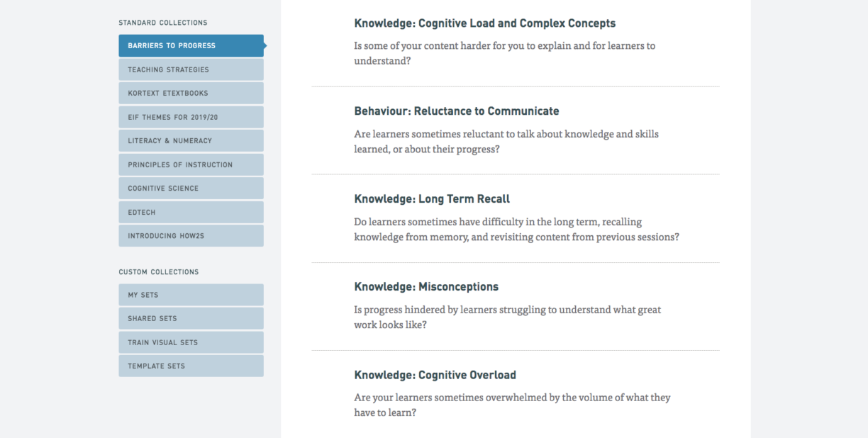
Task: Open the Cognitive Science collection
Action: click(x=191, y=188)
